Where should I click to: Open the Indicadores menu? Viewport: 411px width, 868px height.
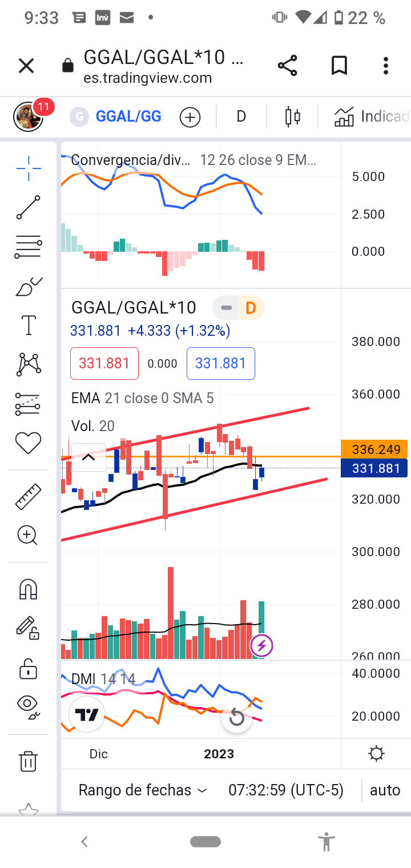click(372, 117)
